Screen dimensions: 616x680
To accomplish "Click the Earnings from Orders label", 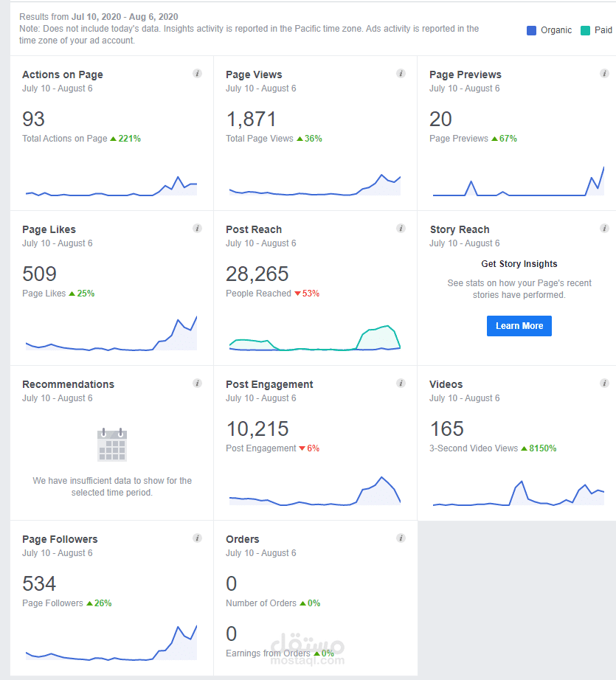I will pyautogui.click(x=268, y=653).
